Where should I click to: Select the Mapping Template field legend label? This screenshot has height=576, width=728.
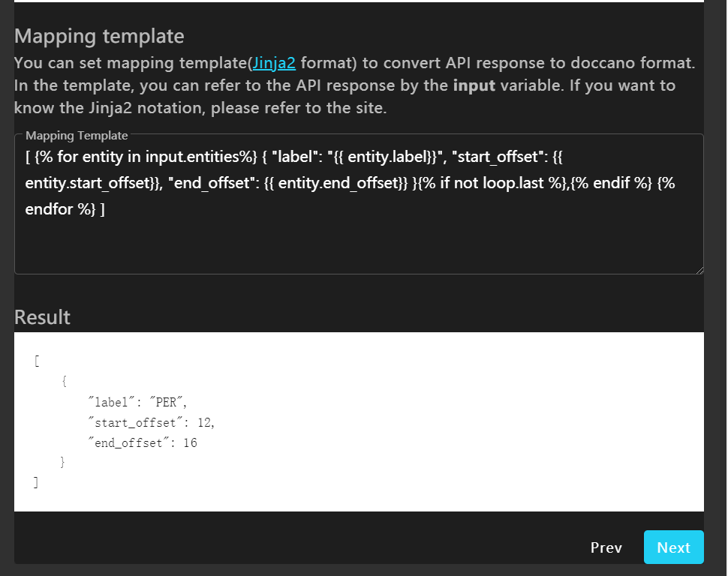76,136
